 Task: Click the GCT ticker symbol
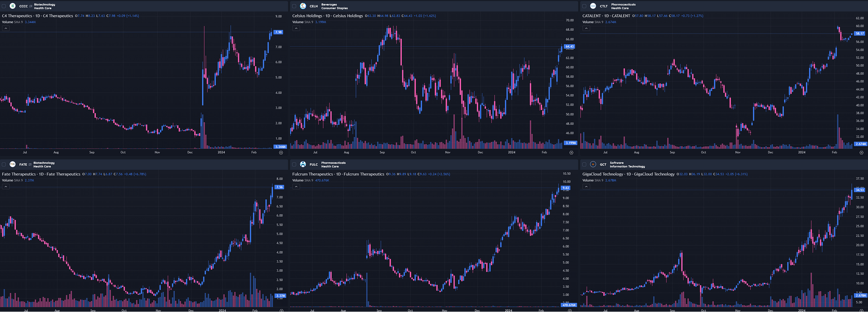[x=603, y=164]
